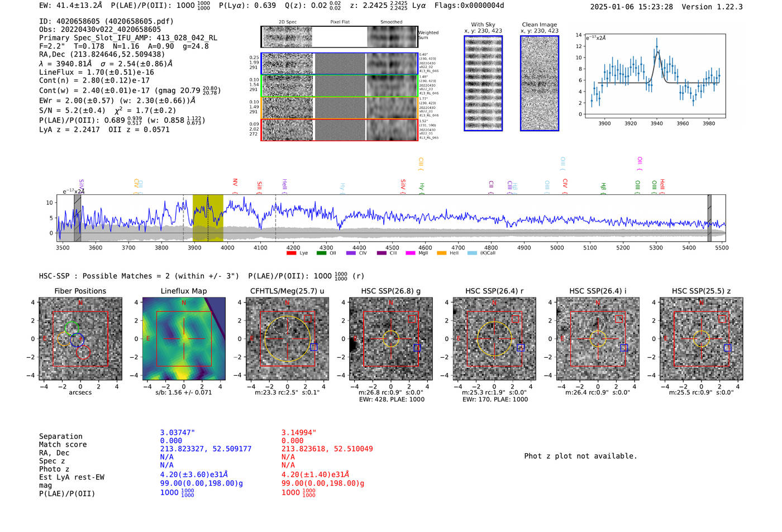Click the orange HeII legend swatch
782x532 pixels.
pos(441,253)
